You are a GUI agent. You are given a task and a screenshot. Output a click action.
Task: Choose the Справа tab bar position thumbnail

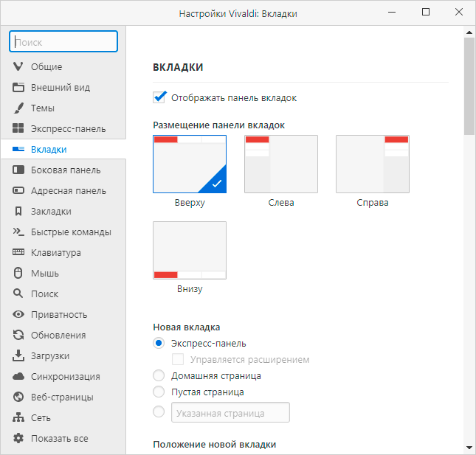[x=373, y=164]
